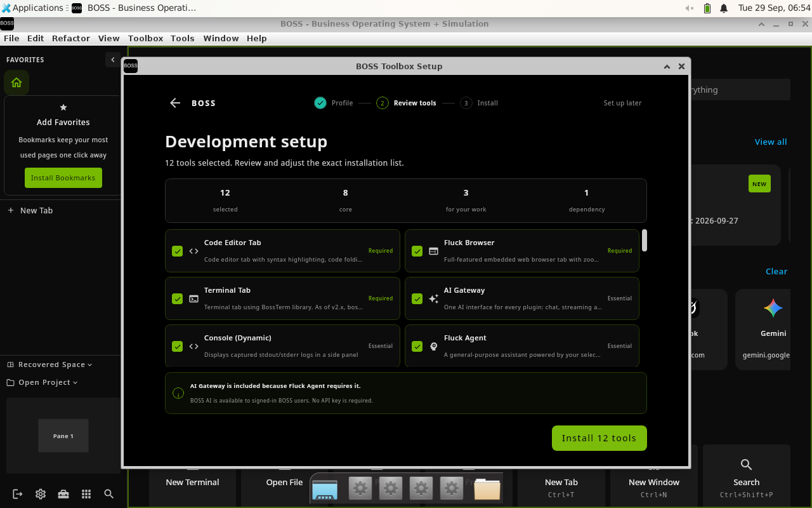812x508 pixels.
Task: Toggle the AI Gateway checkbox
Action: coord(417,298)
